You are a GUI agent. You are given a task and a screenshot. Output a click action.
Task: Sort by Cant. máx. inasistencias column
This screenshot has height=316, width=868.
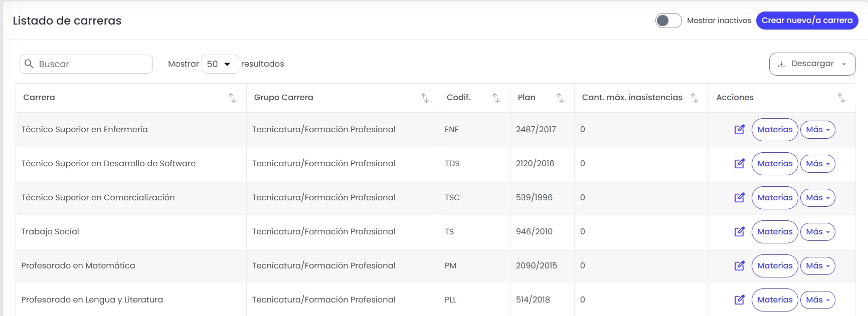(695, 98)
